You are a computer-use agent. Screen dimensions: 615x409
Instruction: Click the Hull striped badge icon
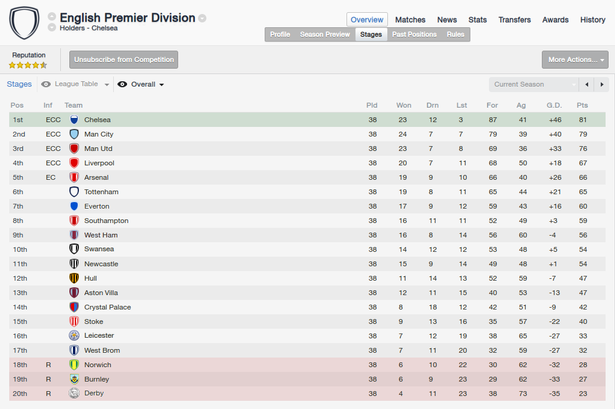coord(74,278)
